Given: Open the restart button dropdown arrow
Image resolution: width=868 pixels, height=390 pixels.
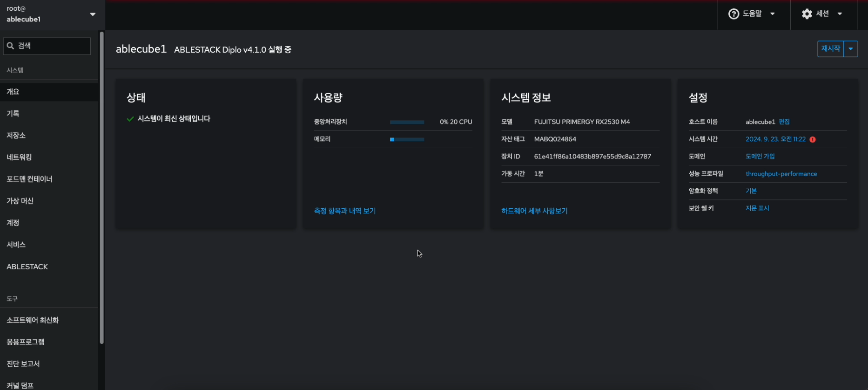Looking at the screenshot, I should click(x=850, y=49).
